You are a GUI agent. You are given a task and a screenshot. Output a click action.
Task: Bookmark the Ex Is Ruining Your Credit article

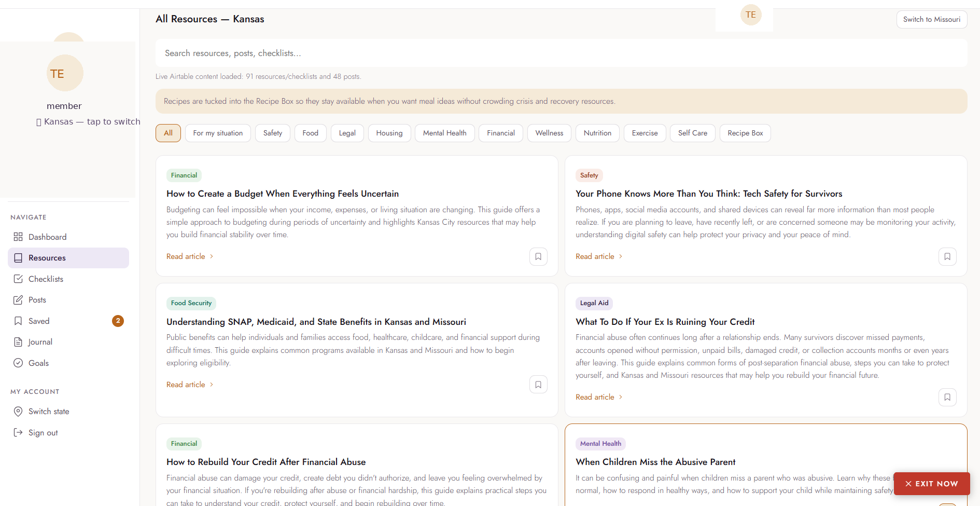click(x=947, y=397)
